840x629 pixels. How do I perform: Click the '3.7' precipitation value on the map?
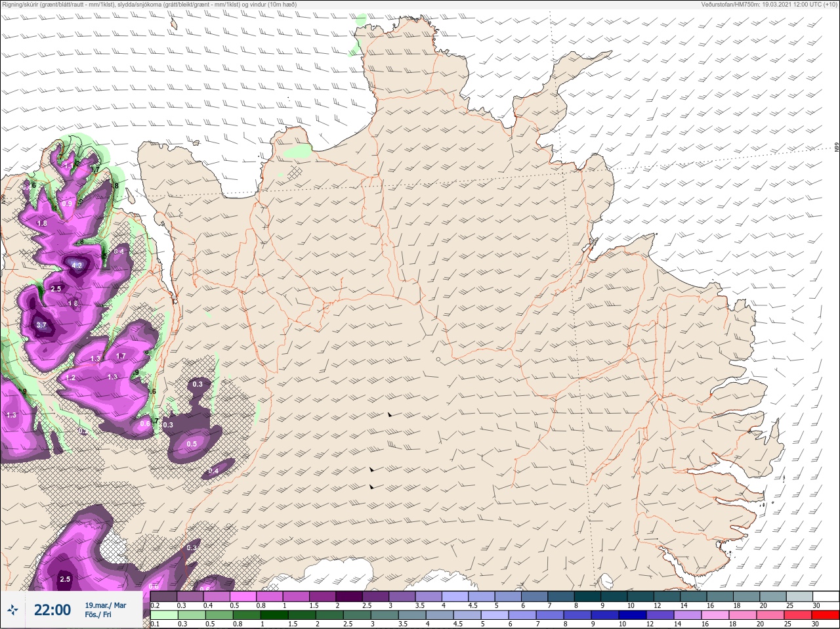pos(41,325)
